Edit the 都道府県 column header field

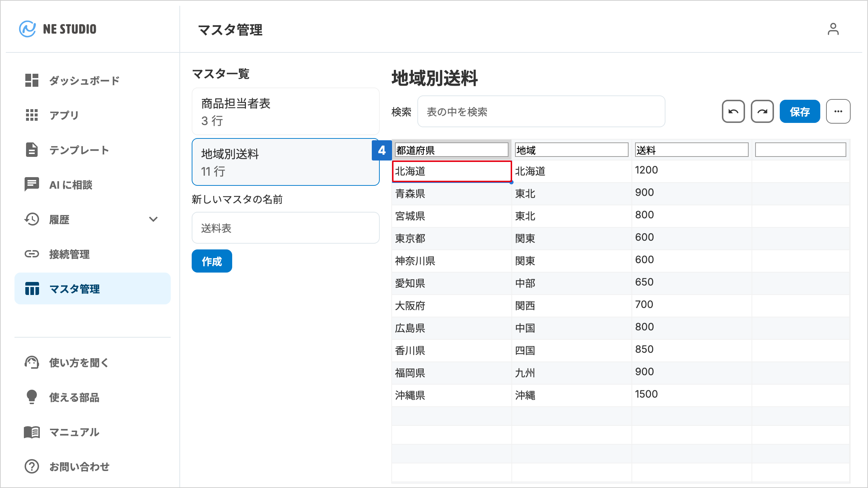tap(451, 150)
